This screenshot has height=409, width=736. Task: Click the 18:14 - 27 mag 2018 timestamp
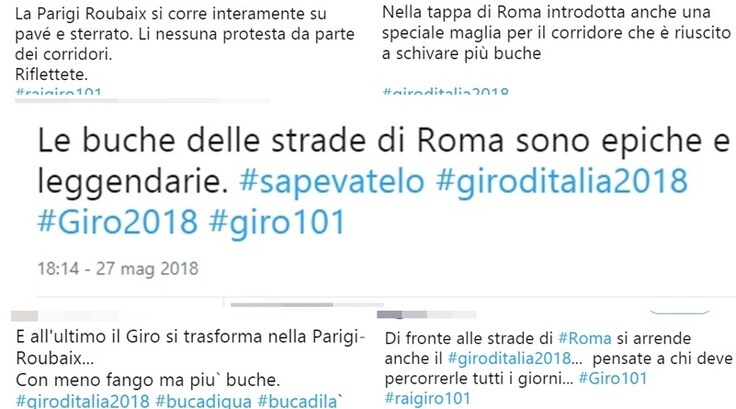coord(118,269)
